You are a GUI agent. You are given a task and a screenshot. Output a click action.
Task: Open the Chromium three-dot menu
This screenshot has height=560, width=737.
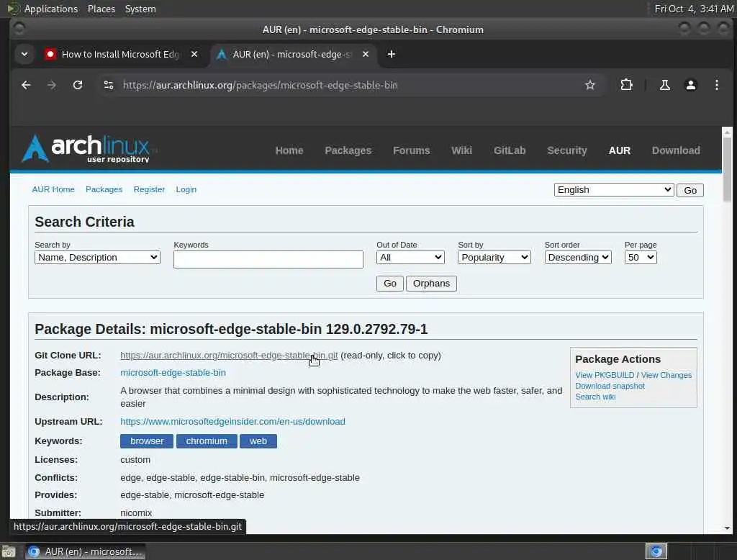click(716, 85)
